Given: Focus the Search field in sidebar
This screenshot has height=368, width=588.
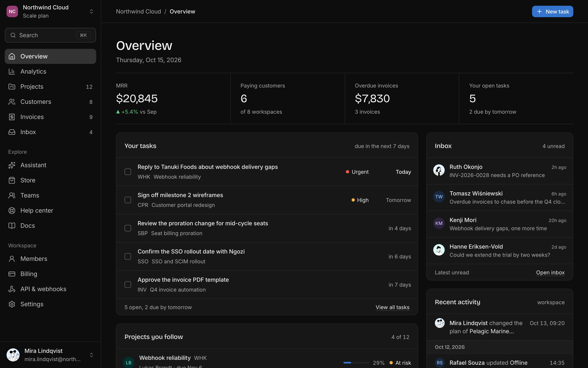Looking at the screenshot, I should click(50, 35).
